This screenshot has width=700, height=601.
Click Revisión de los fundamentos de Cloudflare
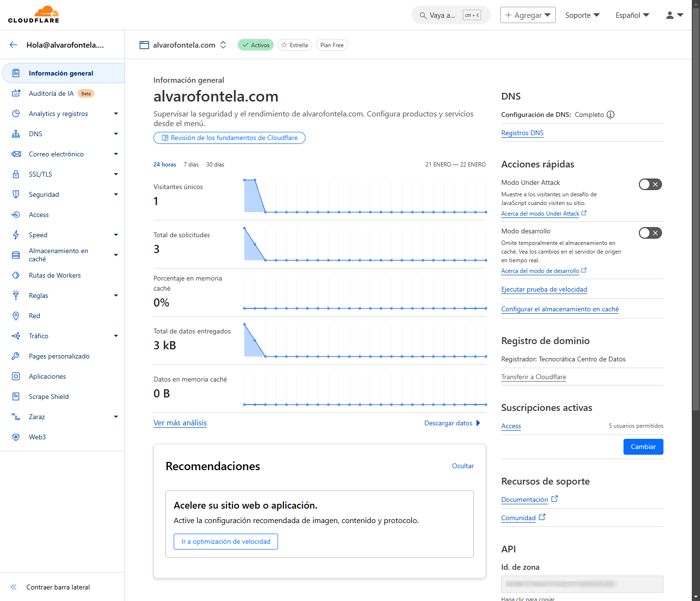pyautogui.click(x=229, y=138)
